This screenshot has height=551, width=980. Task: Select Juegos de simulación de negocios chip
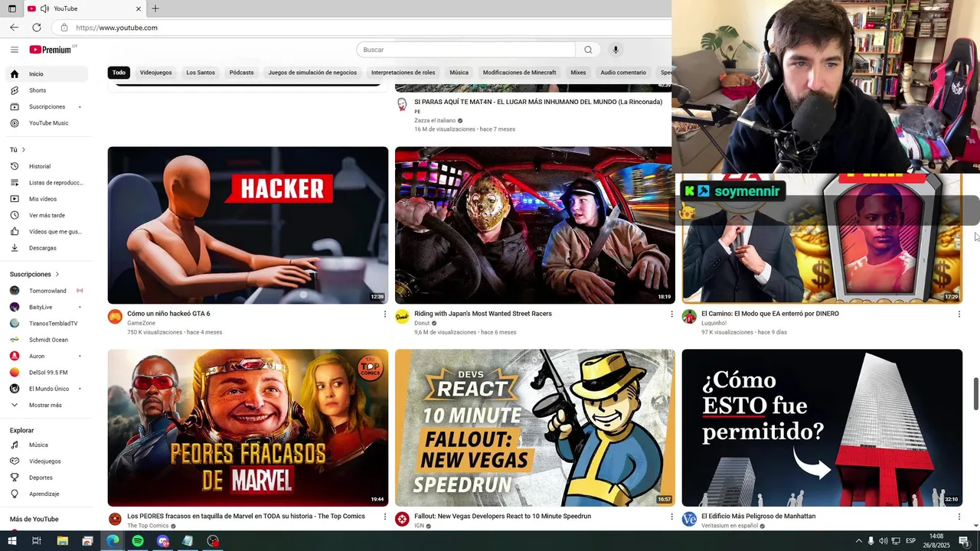[x=312, y=73]
